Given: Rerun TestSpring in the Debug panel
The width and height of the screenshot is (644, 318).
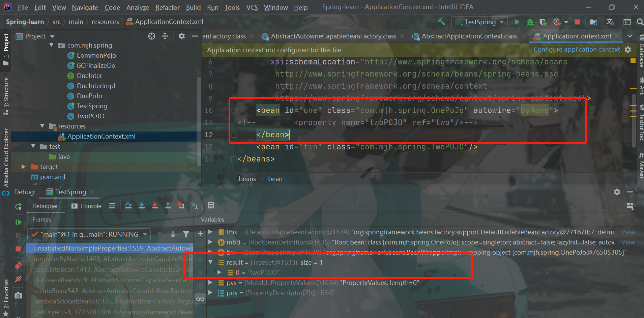Looking at the screenshot, I should (19, 206).
